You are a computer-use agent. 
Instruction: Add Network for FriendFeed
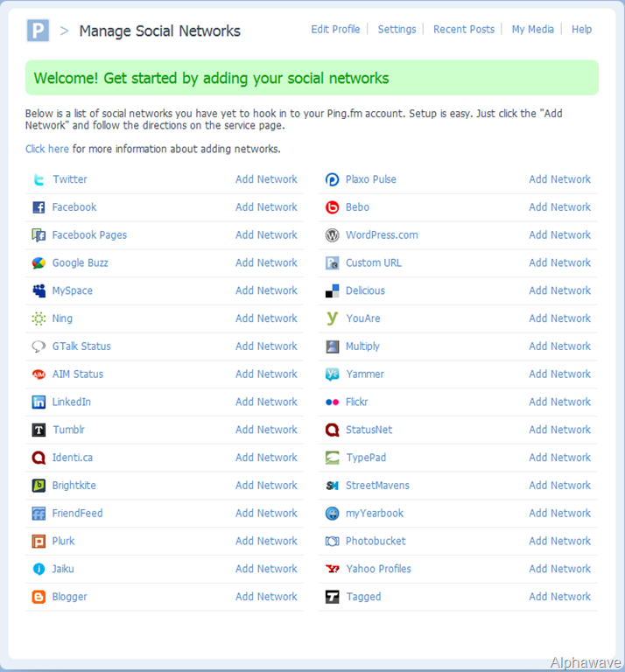(266, 514)
